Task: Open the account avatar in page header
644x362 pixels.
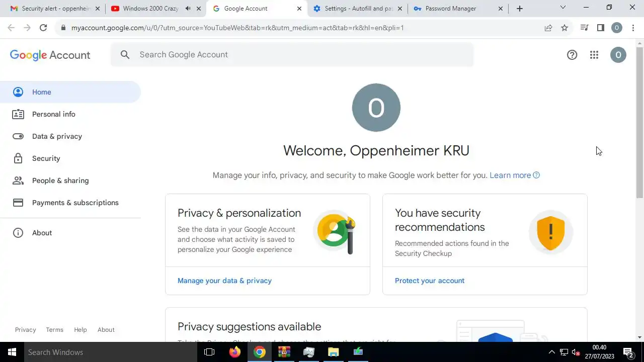Action: tap(618, 55)
